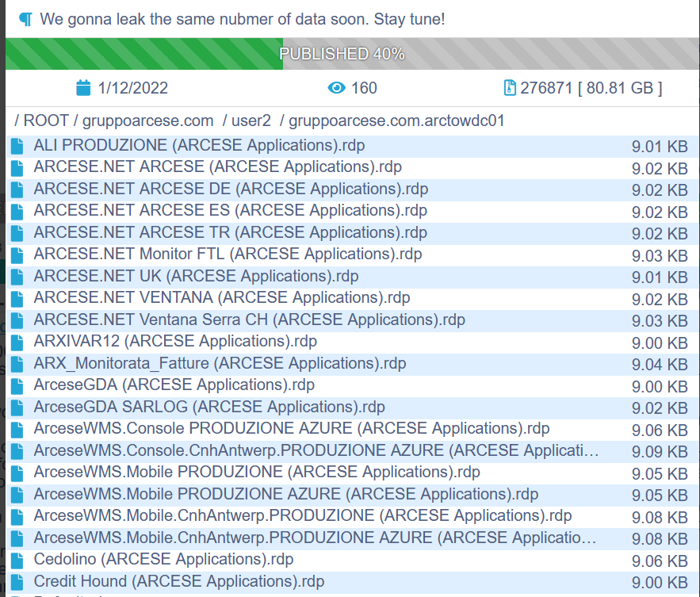
Task: Click the file icon for ALI PRODUZIONE
Action: click(17, 146)
